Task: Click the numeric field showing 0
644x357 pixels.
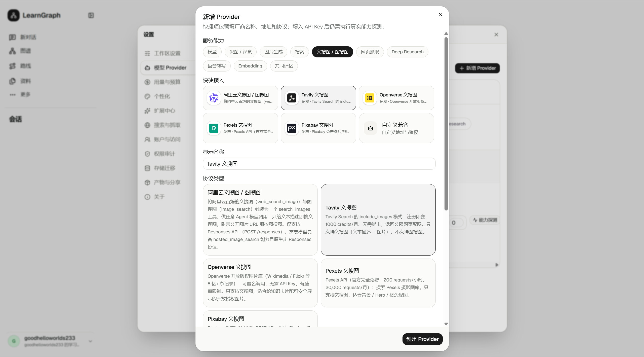Action: point(456,223)
